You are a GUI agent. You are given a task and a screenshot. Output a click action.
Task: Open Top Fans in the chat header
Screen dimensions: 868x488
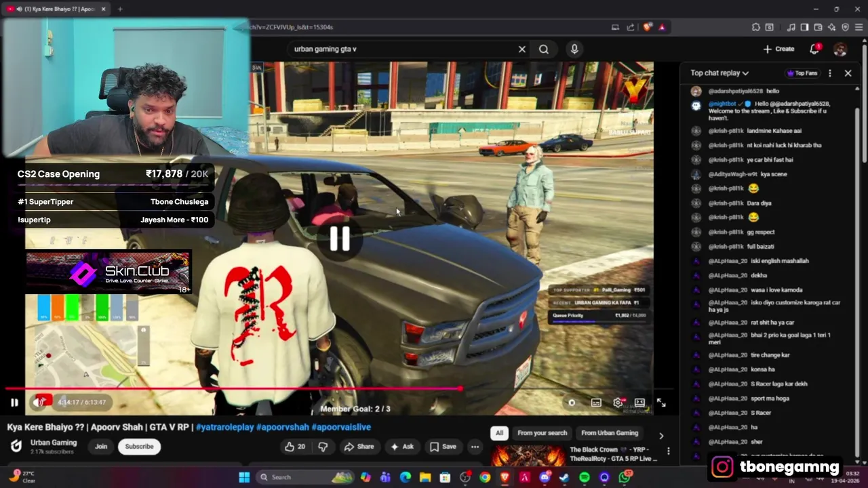coord(802,73)
